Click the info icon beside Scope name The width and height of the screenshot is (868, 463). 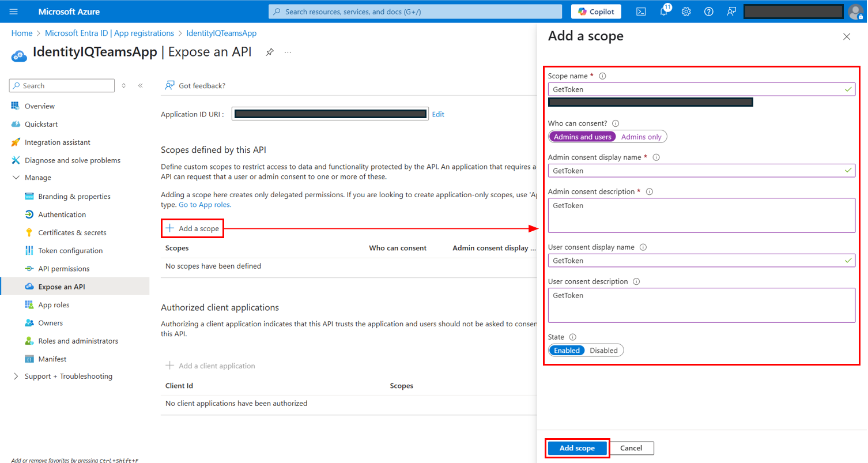(603, 76)
